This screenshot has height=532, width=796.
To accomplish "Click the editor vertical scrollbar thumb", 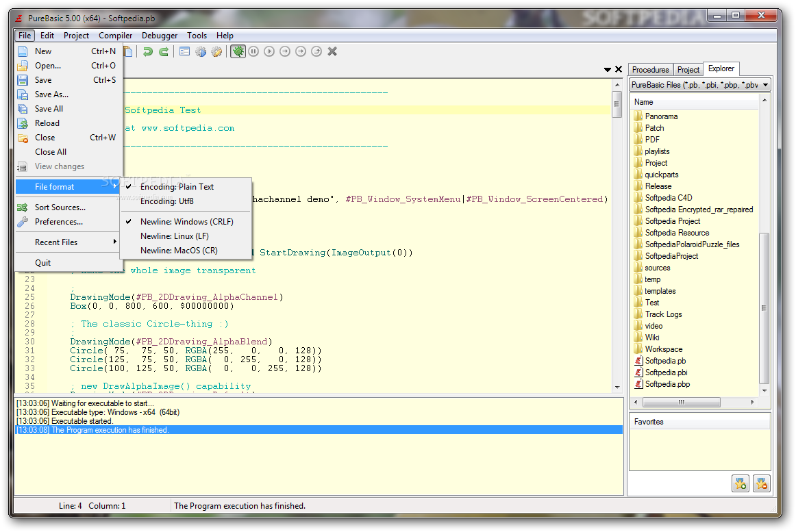I will [617, 105].
